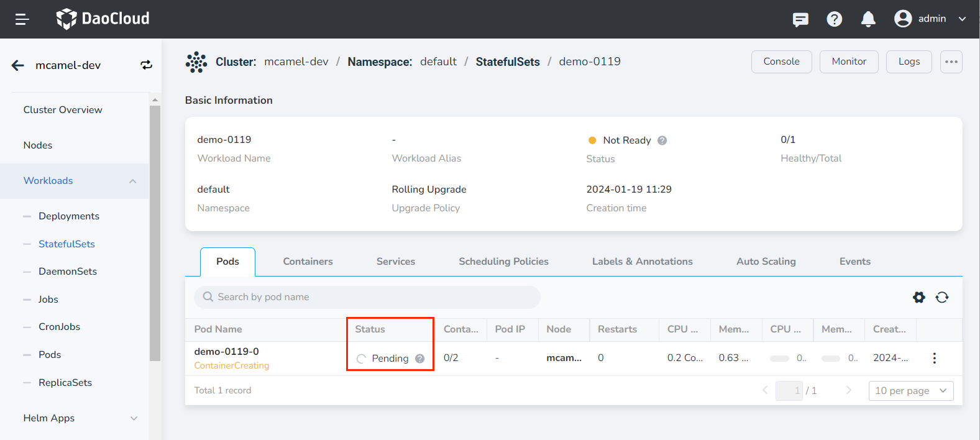
Task: Open the help question mark icon
Action: (834, 19)
